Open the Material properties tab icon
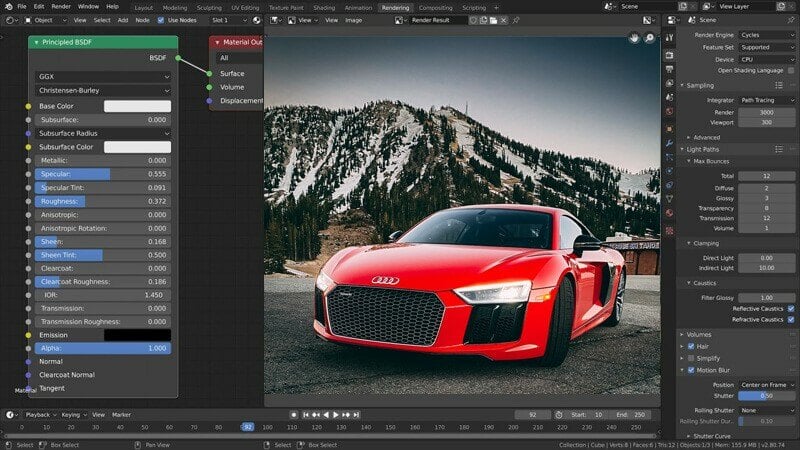800x450 pixels. point(669,212)
